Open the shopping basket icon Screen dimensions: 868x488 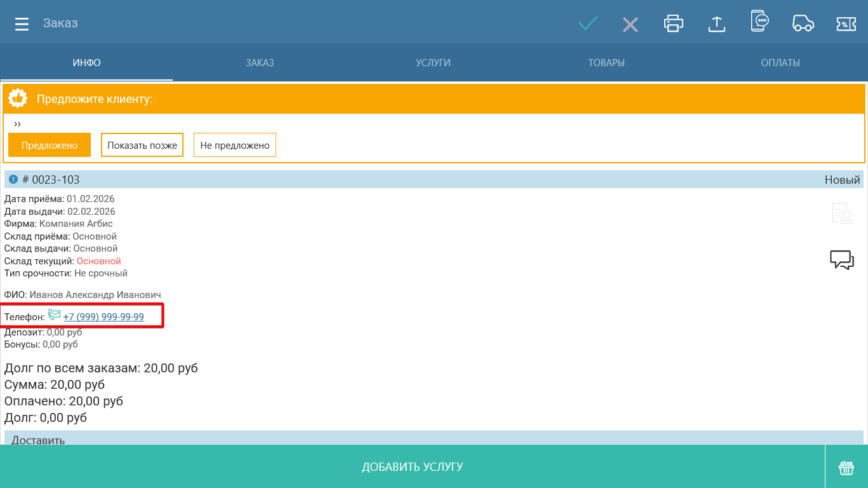pos(846,468)
